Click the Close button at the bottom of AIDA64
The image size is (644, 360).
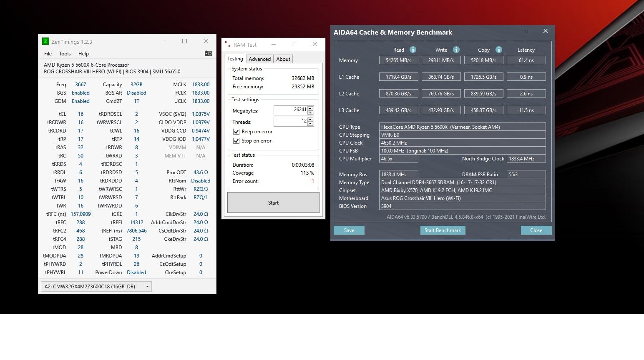536,230
